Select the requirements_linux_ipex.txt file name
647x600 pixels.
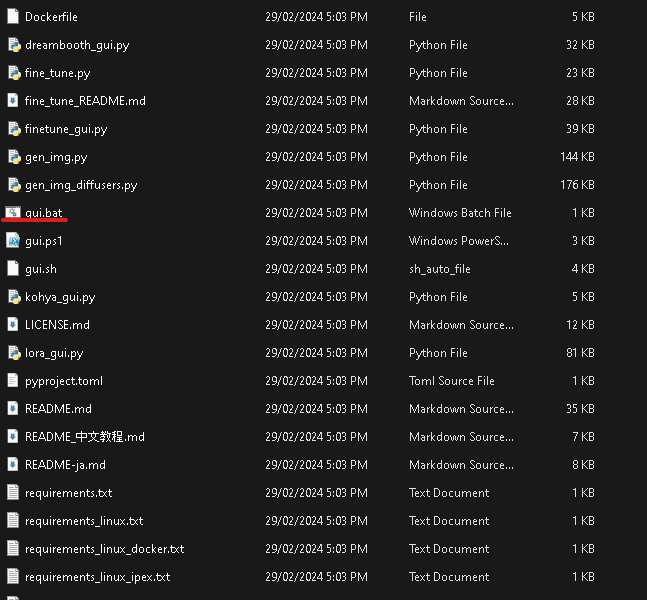coord(97,577)
